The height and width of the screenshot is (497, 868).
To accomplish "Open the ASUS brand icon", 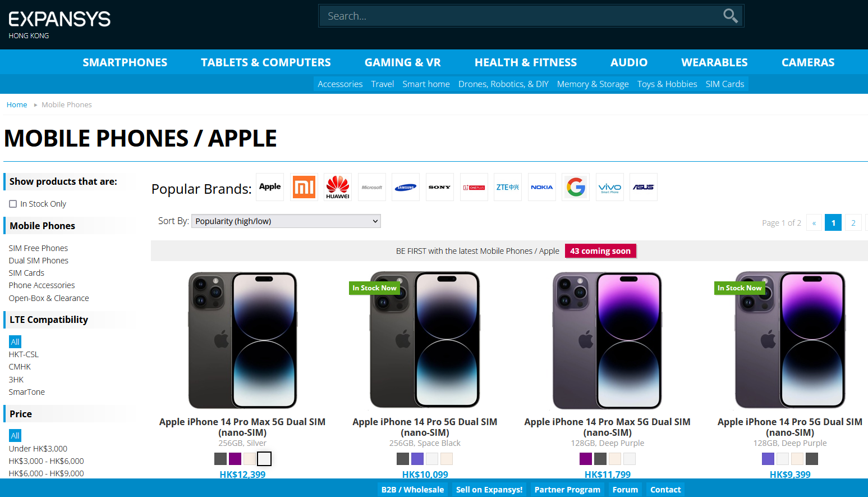I will tap(644, 187).
